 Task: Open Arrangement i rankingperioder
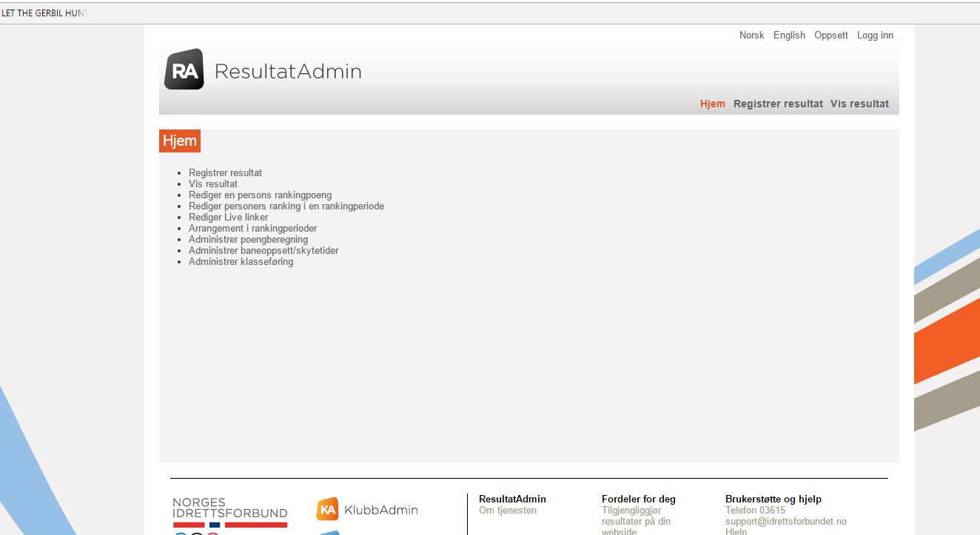(252, 228)
